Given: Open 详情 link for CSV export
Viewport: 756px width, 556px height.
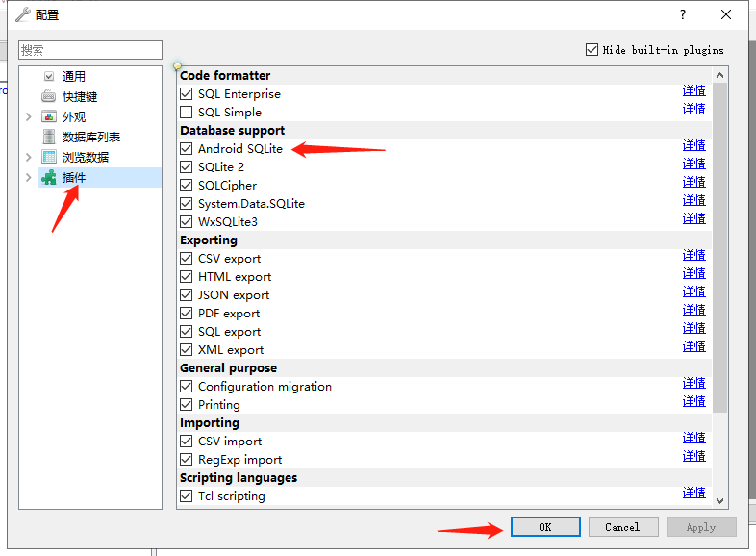Looking at the screenshot, I should pyautogui.click(x=694, y=256).
